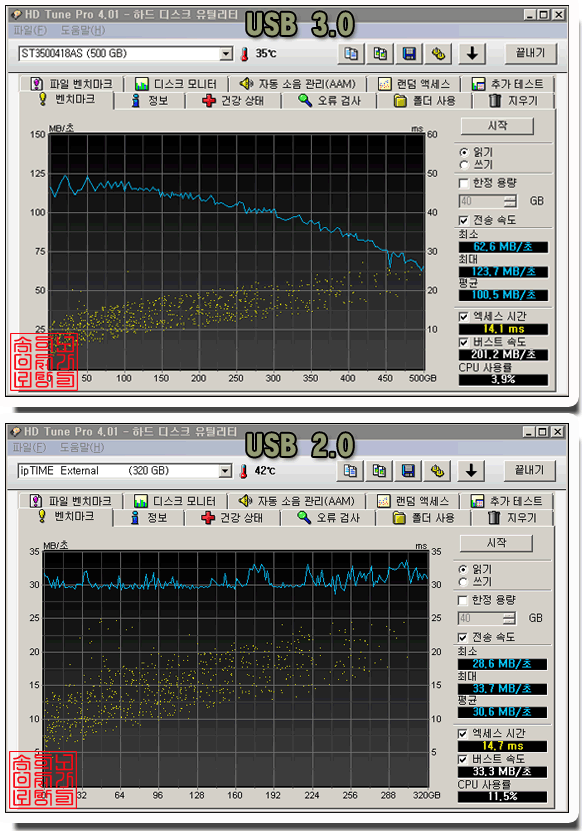Open 추가 테스트 tab in USB 3.0 window

tap(508, 84)
